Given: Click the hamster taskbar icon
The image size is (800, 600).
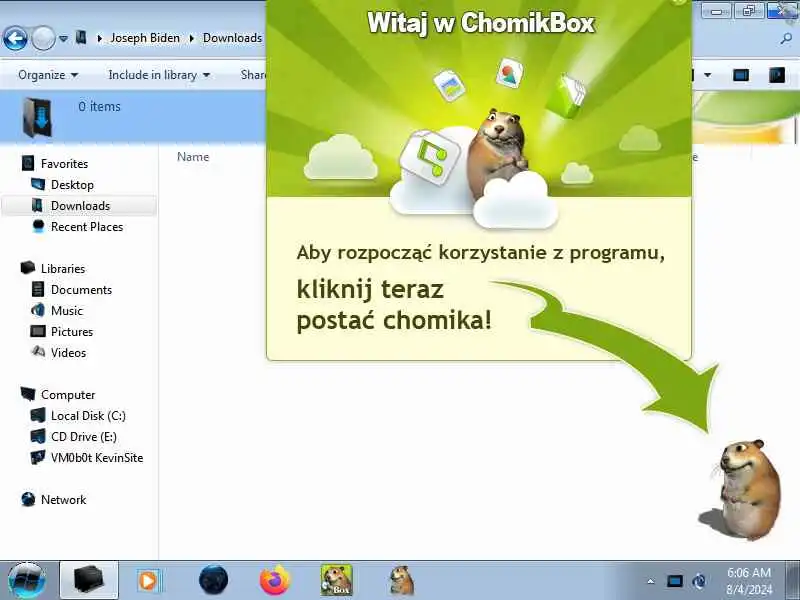Looking at the screenshot, I should 402,580.
